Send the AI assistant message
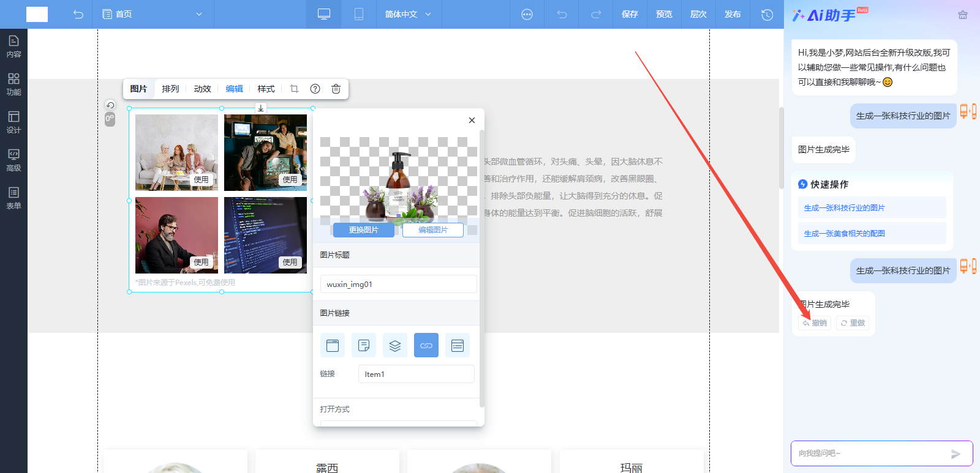 956,453
